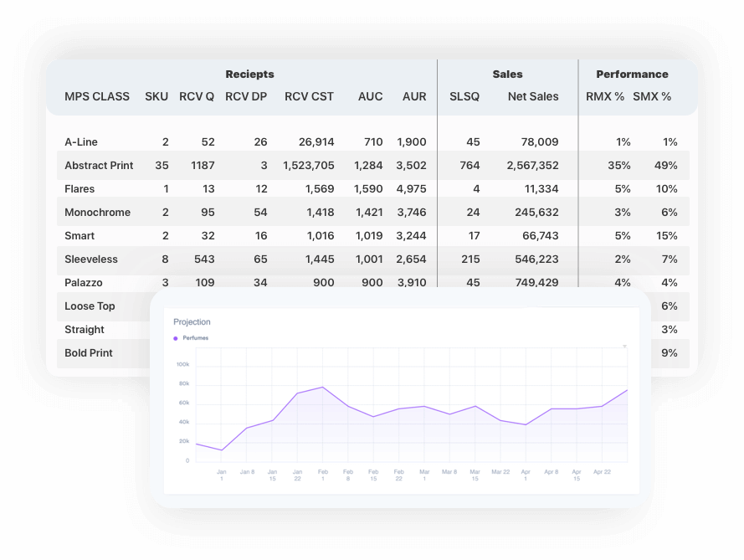
Task: Click the 100k y-axis label
Action: pos(182,364)
